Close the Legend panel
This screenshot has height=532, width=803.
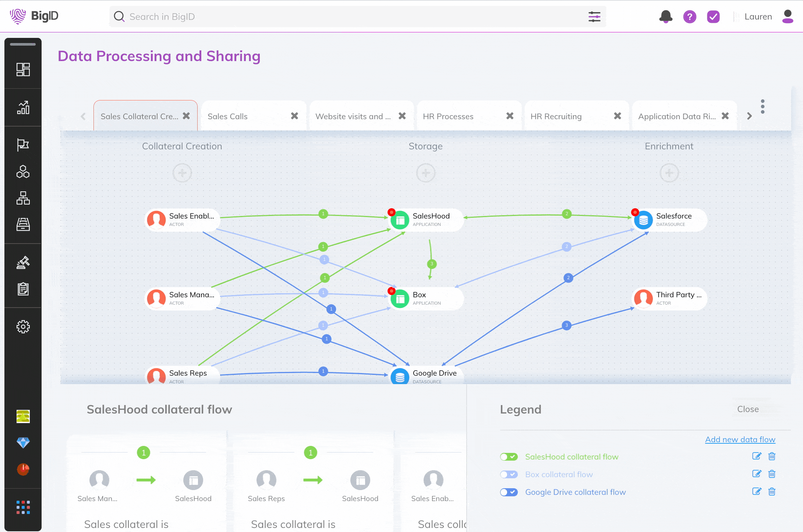(x=748, y=409)
